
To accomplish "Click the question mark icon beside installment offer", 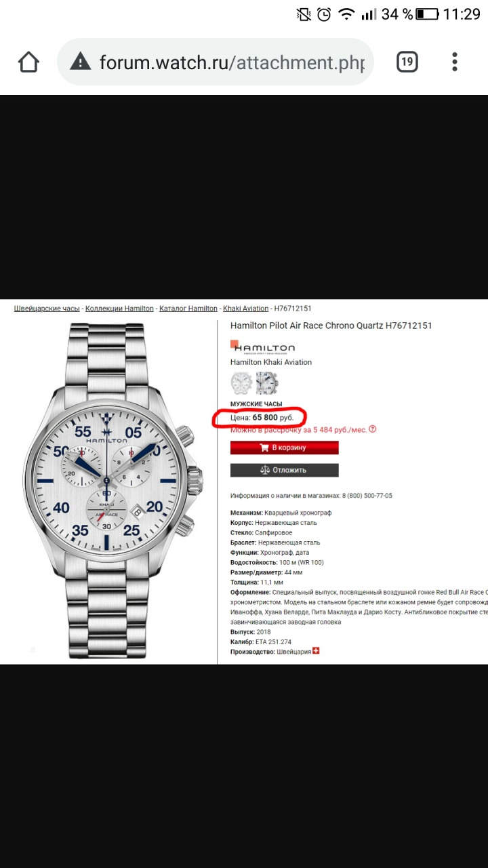I will click(x=372, y=429).
